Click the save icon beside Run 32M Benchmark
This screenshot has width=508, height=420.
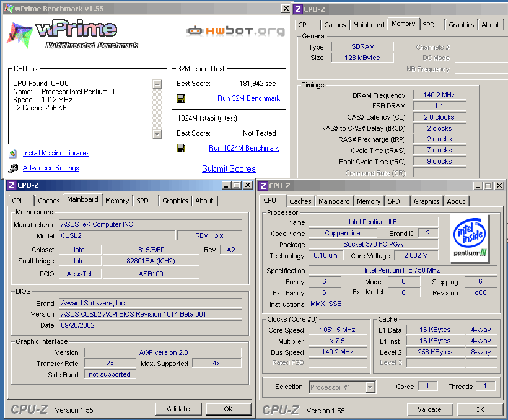(x=181, y=98)
